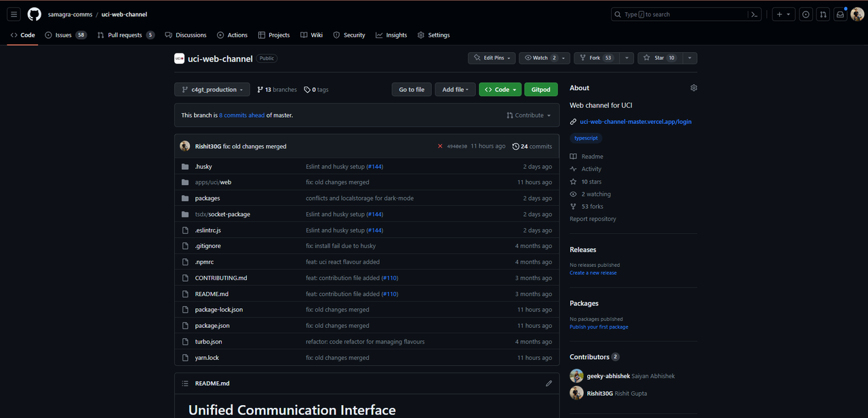This screenshot has width=868, height=418.
Task: Open the samagra-comms organization link
Action: 71,14
